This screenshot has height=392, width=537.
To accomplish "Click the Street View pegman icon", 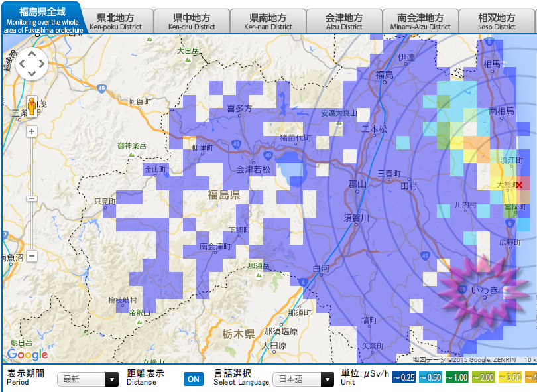I will 32,106.
